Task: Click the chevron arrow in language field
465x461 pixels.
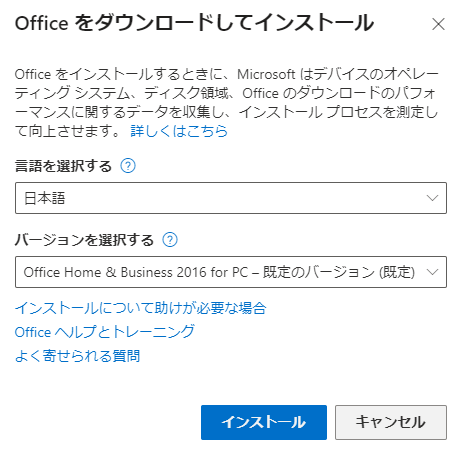Action: 432,198
